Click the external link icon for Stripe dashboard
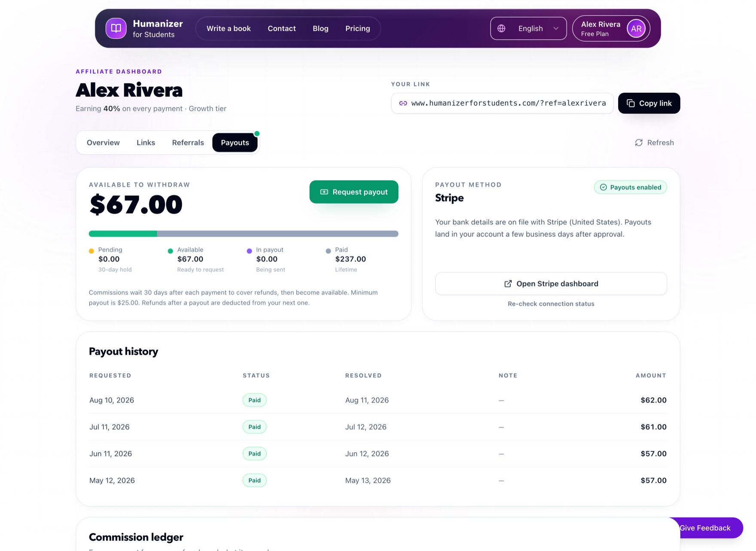 pos(508,283)
